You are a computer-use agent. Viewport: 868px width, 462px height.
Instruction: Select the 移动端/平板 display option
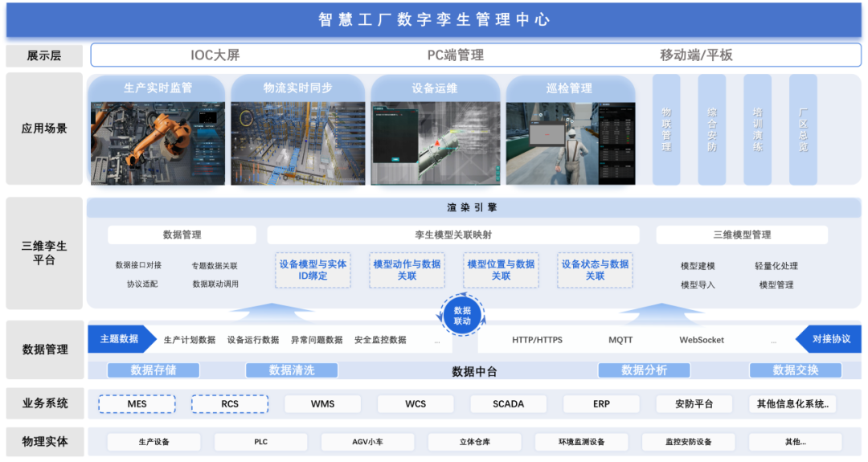[696, 55]
